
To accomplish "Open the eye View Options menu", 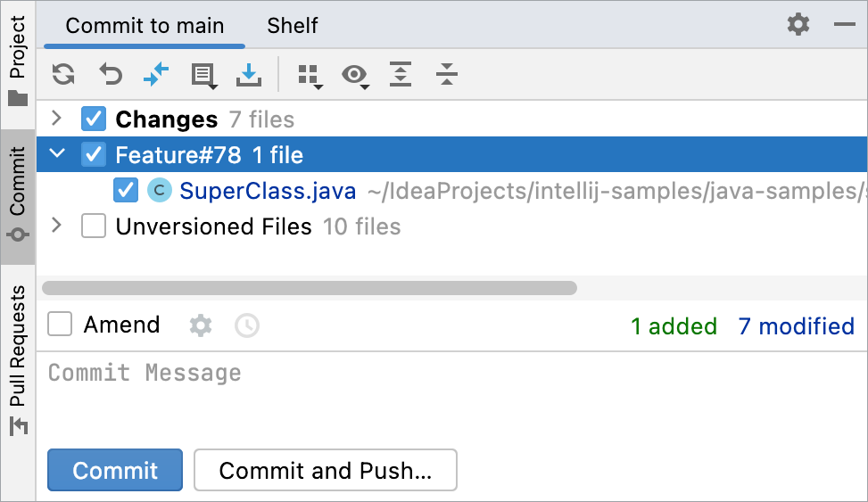I will tap(355, 75).
